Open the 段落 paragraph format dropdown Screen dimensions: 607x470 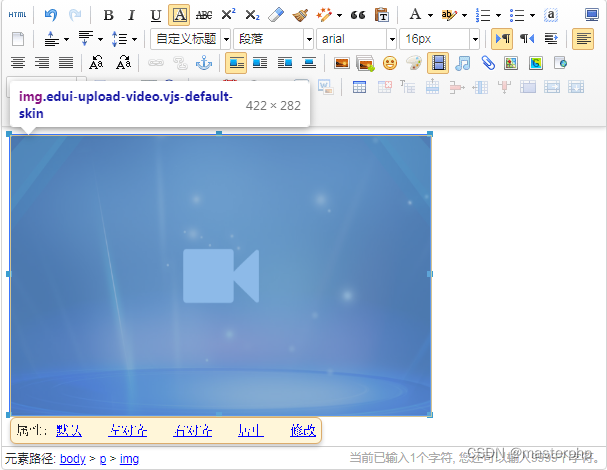(273, 39)
